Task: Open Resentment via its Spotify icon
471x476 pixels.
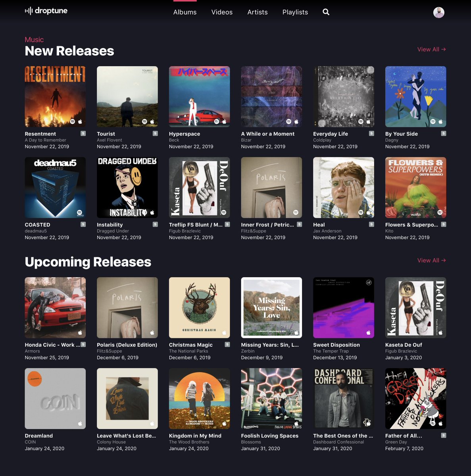Action: pos(73,121)
